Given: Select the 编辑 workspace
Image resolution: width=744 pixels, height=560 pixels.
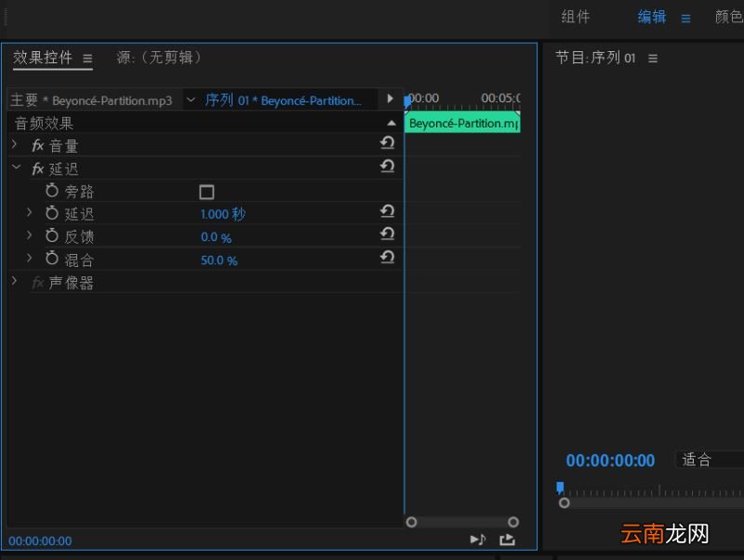Looking at the screenshot, I should (652, 17).
